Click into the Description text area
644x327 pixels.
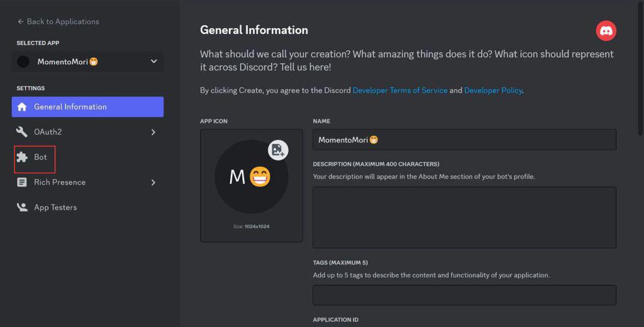(x=464, y=217)
